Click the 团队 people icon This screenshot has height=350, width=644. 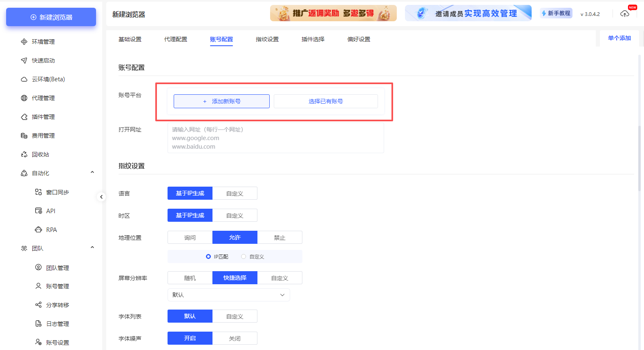click(x=24, y=248)
